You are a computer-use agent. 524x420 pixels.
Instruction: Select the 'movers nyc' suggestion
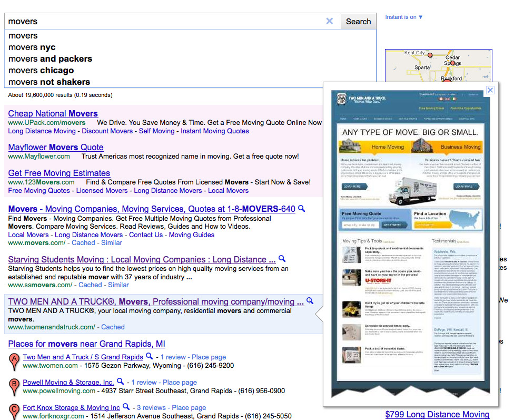point(32,47)
